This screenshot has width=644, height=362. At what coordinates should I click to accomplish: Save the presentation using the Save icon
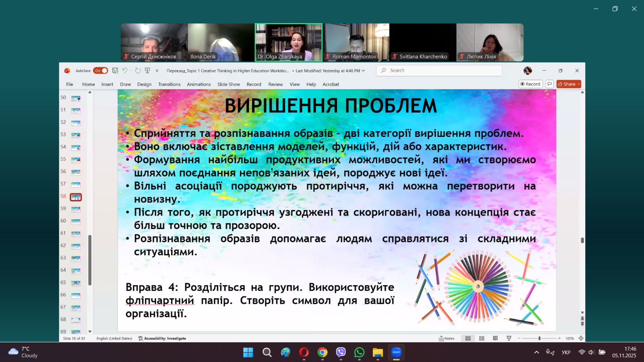click(x=115, y=70)
